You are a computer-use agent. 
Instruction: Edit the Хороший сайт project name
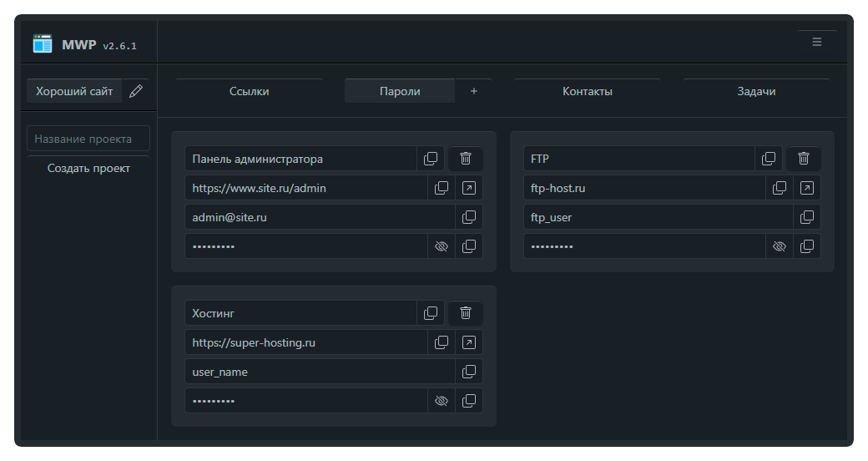tap(136, 91)
